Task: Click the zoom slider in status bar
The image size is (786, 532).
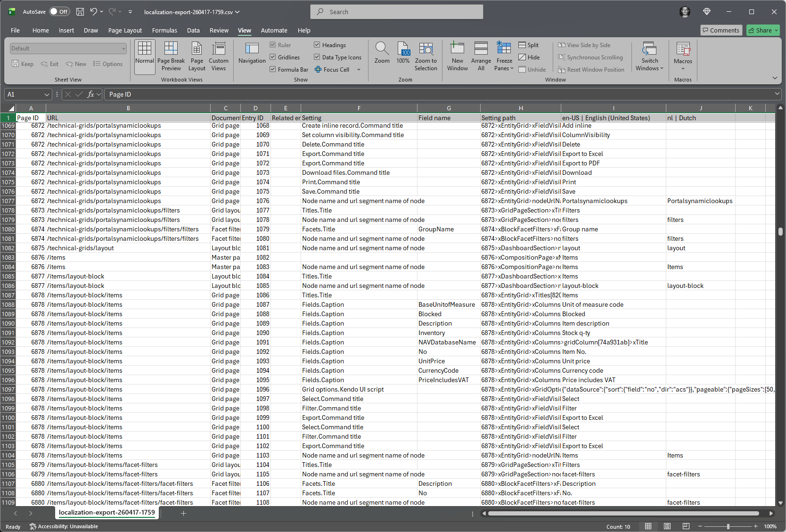Action: click(728, 526)
